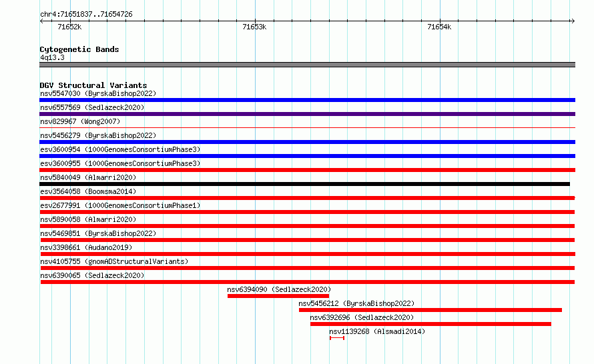Click the red nsv3398661 variant bar

point(307,254)
